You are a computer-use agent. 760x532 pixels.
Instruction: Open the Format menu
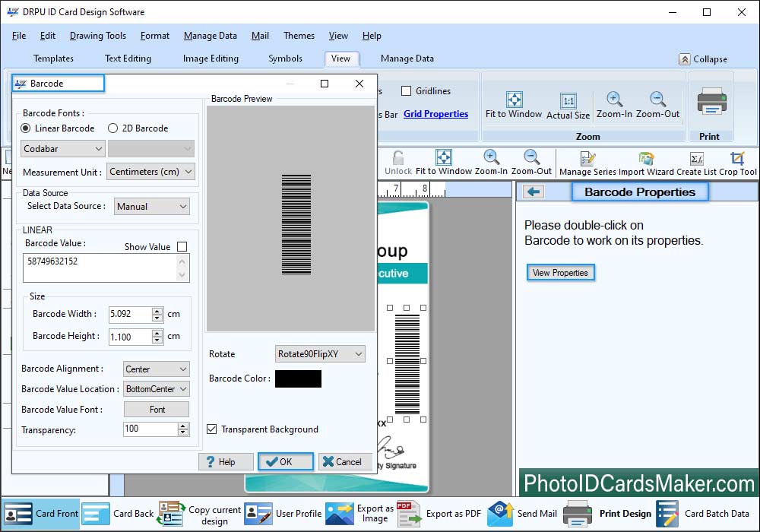155,36
